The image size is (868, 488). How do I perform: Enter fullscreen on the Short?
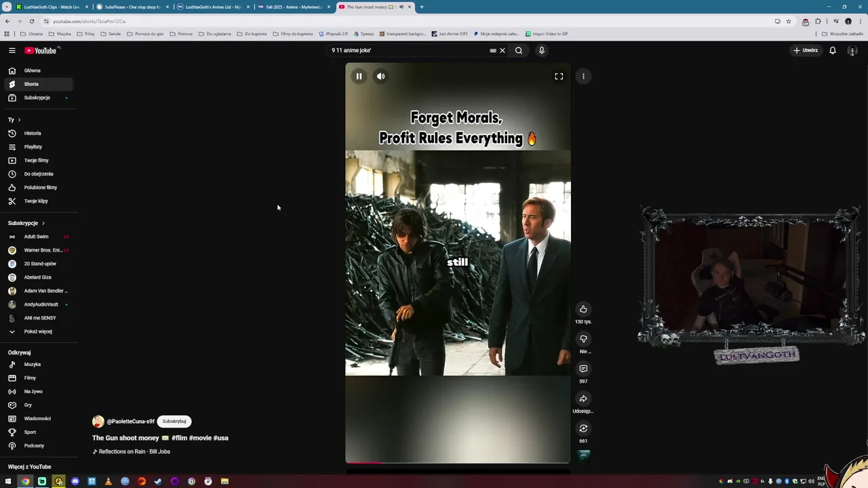pos(559,76)
